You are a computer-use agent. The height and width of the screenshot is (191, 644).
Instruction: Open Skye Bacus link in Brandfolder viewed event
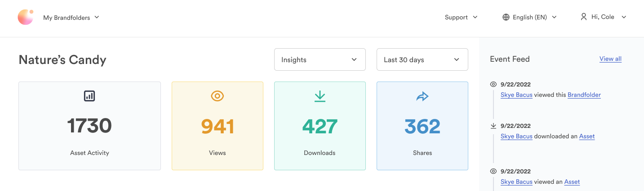[516, 95]
